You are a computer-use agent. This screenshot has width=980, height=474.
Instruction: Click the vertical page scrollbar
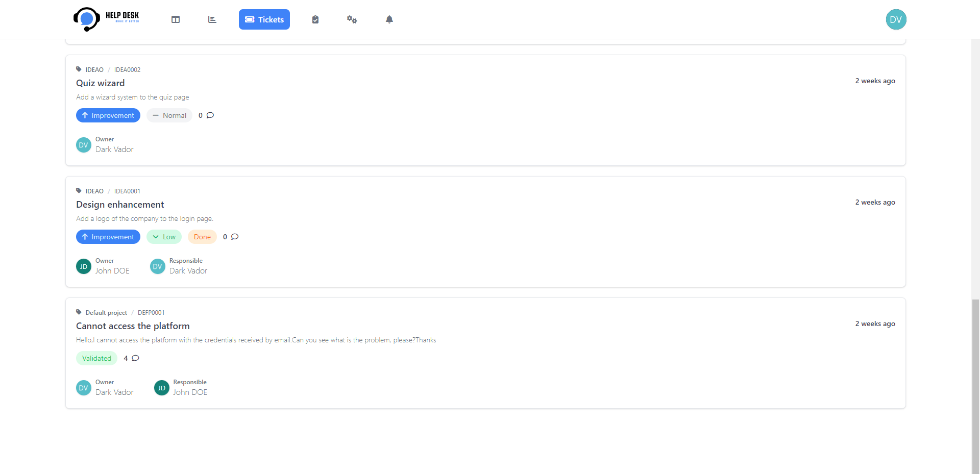pos(975,383)
